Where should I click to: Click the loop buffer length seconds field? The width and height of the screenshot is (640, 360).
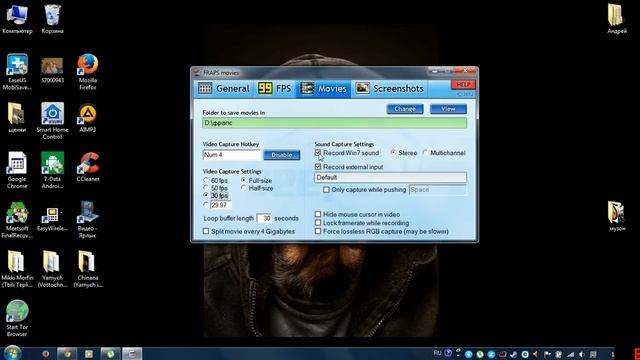[264, 218]
